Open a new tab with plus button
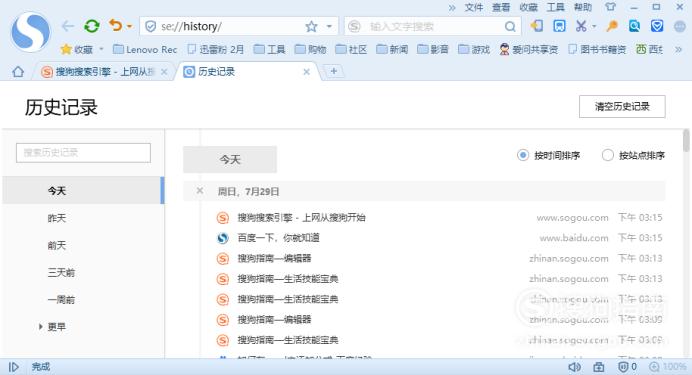 pos(334,71)
